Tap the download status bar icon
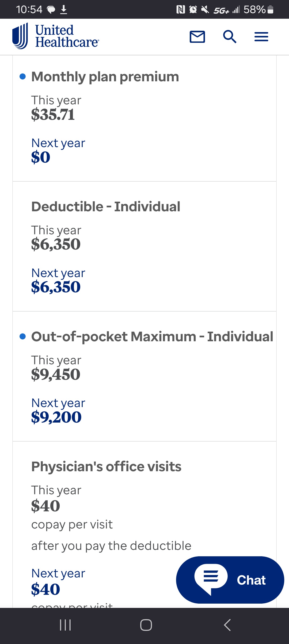Image resolution: width=289 pixels, height=644 pixels. click(64, 10)
